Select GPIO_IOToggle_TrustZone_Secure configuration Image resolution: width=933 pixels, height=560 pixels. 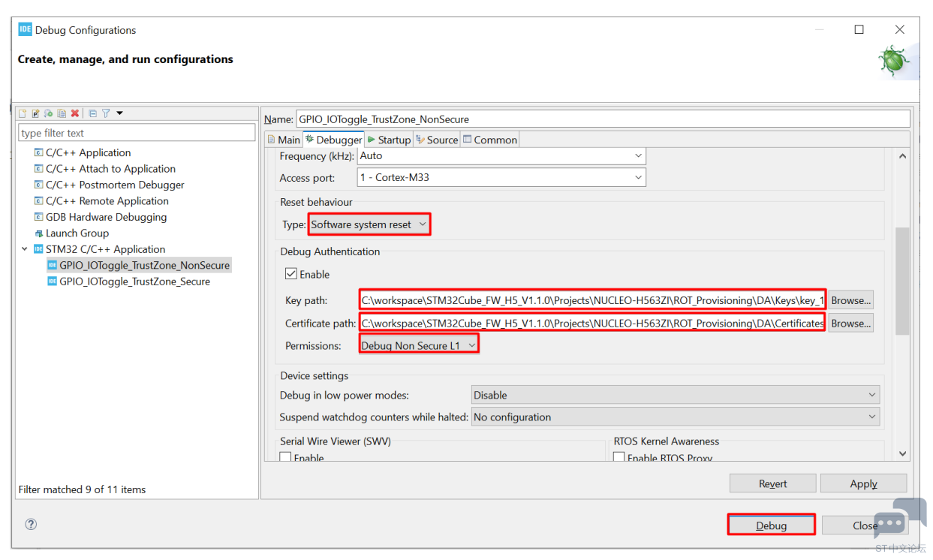pos(128,282)
